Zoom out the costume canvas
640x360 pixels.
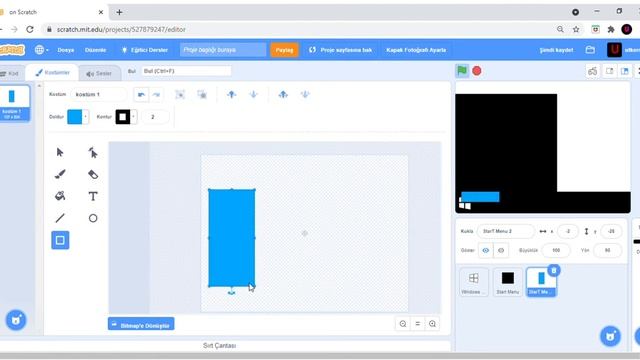tap(403, 324)
